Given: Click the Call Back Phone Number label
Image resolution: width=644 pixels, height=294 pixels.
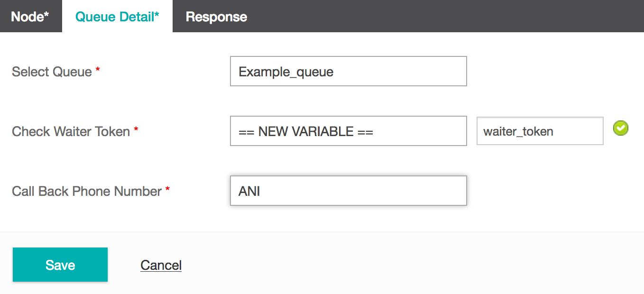Looking at the screenshot, I should click(x=87, y=191).
